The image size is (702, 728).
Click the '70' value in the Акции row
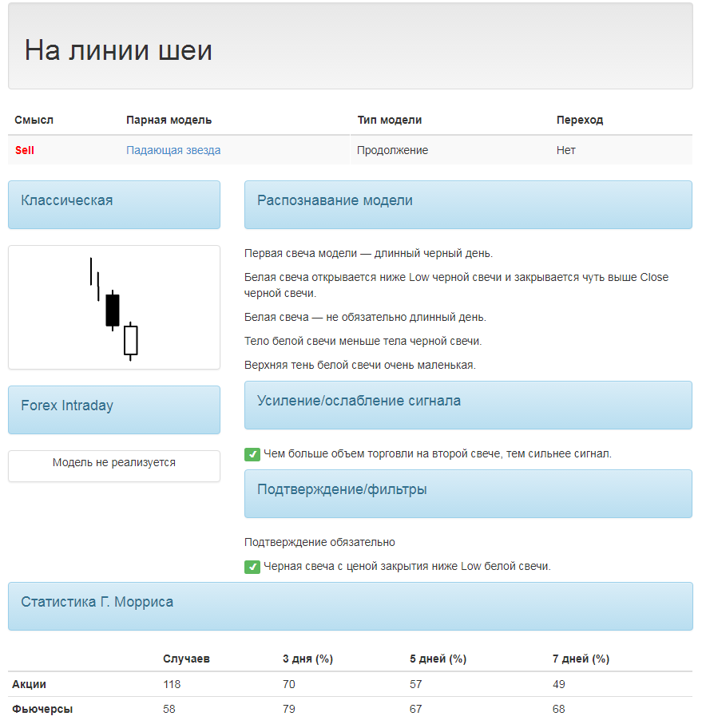click(x=289, y=684)
